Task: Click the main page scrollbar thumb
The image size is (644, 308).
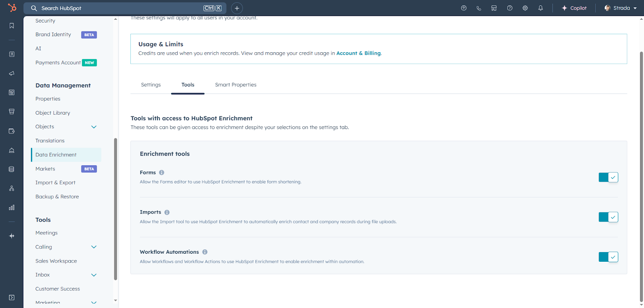Action: pos(642,176)
